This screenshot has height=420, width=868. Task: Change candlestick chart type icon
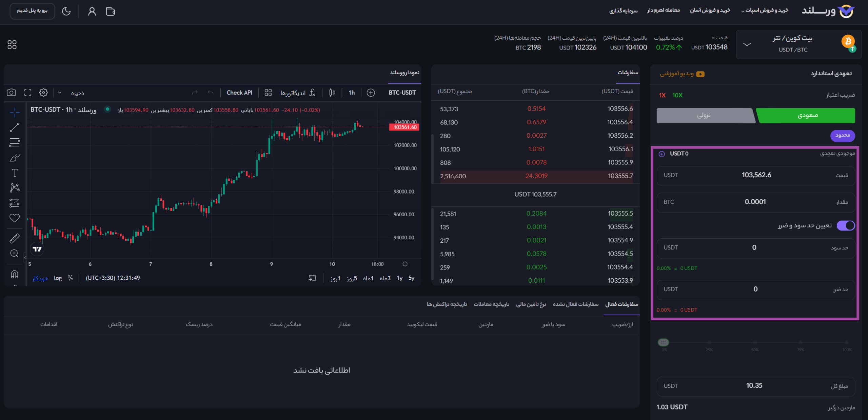point(332,93)
